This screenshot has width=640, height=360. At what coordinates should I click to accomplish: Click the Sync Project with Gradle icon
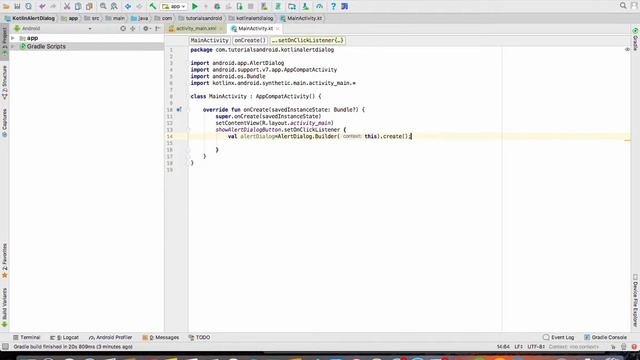coord(278,6)
